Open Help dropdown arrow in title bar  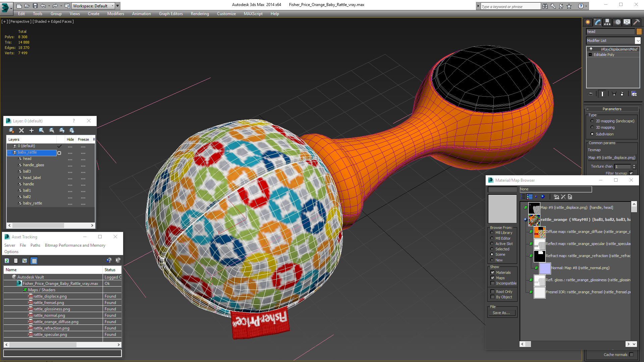pos(586,6)
